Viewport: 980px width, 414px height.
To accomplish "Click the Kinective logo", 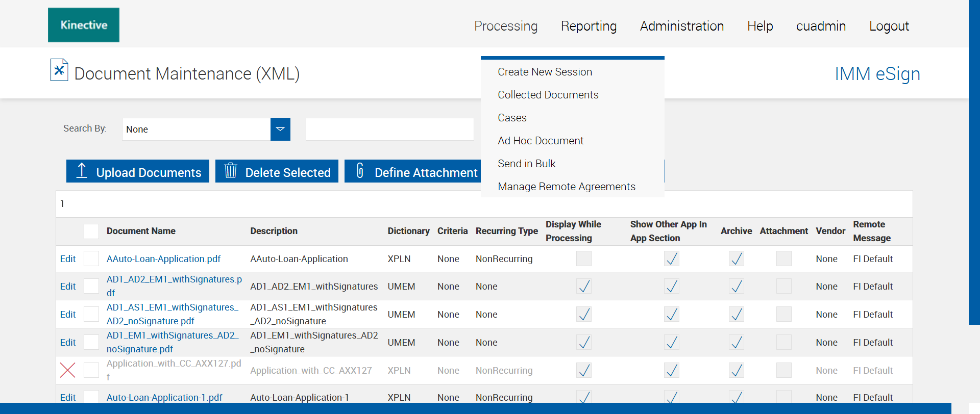I will (x=84, y=25).
